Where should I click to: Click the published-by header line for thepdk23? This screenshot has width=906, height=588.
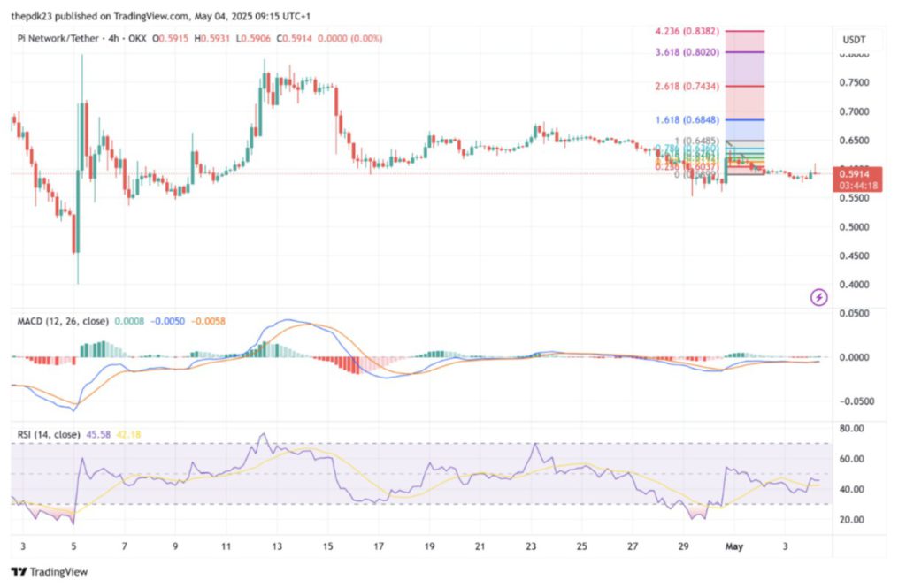(x=161, y=16)
